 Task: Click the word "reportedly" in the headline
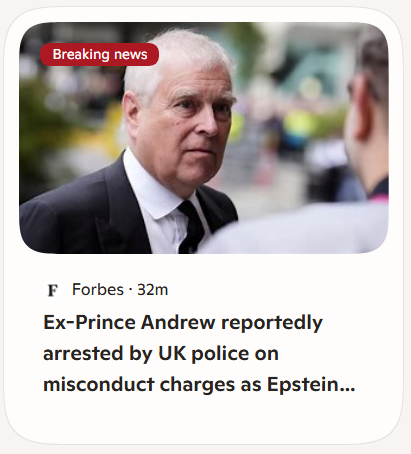pyautogui.click(x=272, y=323)
